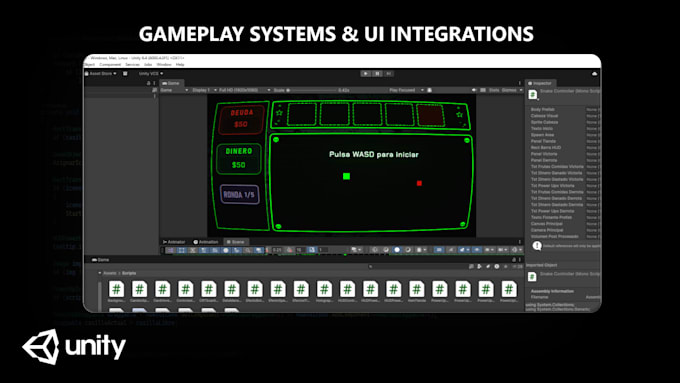Select the first script asset, Backgrou…
Screen dimensions: 680x383
point(116,291)
